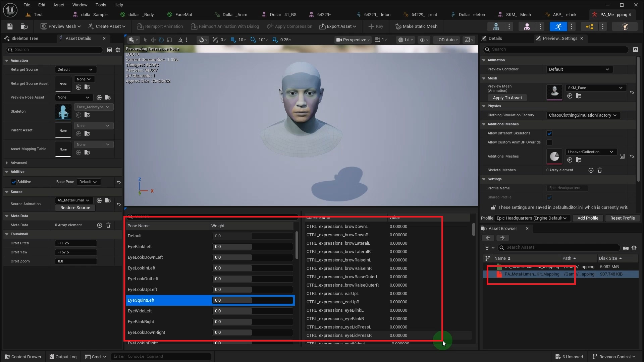Image resolution: width=644 pixels, height=362 pixels.
Task: Open the LOD Auto dropdown
Action: point(446,40)
